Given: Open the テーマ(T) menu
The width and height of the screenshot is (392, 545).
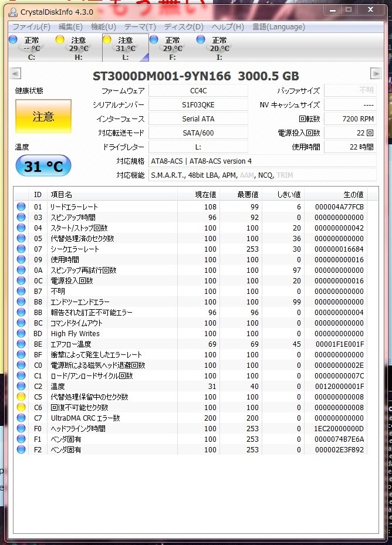Looking at the screenshot, I should coord(140,27).
